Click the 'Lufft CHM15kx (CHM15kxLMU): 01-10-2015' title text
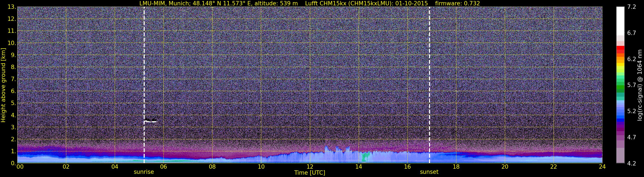Viewport: 644px width, 177px height. pos(366,3)
